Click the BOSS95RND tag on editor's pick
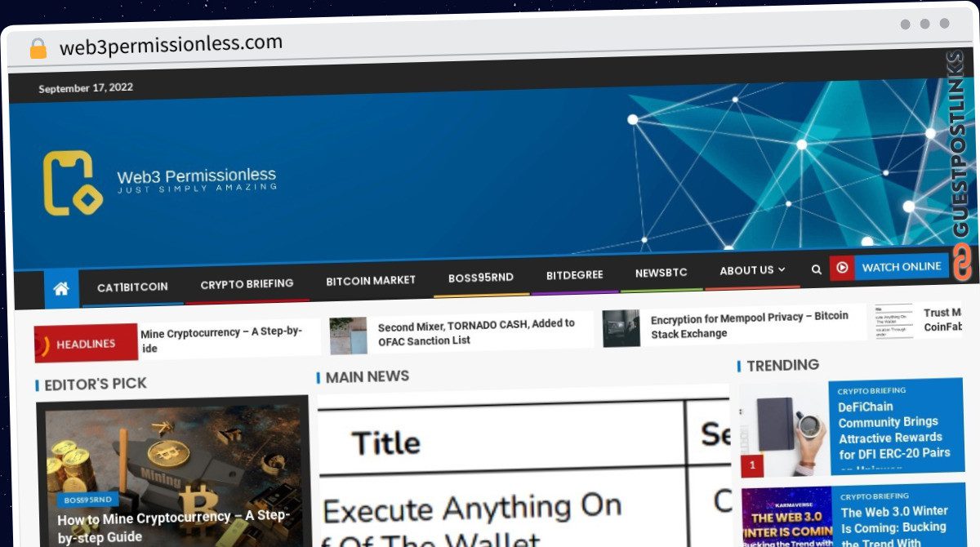 87,500
